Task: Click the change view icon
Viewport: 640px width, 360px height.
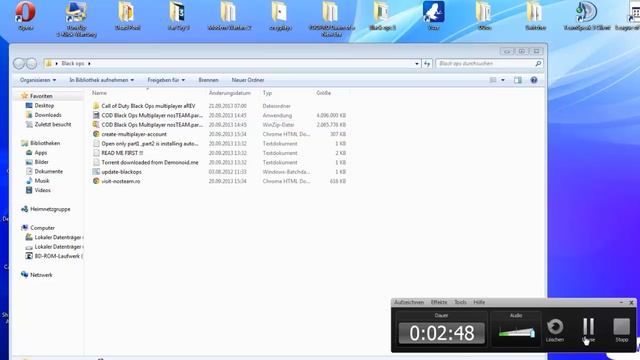Action: coord(493,80)
